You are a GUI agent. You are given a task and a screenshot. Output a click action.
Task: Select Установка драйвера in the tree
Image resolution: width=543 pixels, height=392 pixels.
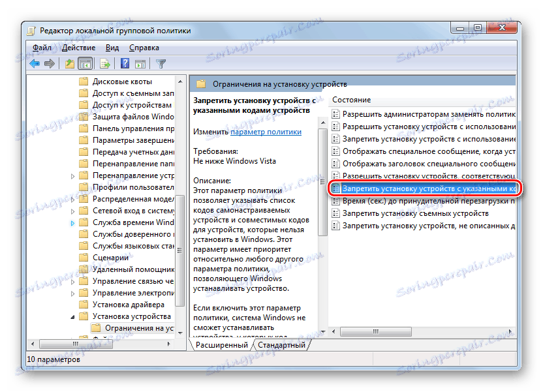[128, 305]
